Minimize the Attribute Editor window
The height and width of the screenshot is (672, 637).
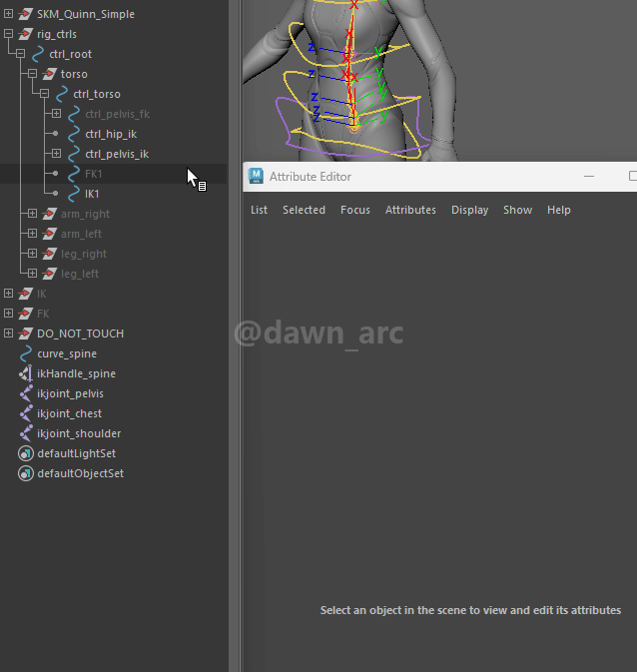[589, 176]
